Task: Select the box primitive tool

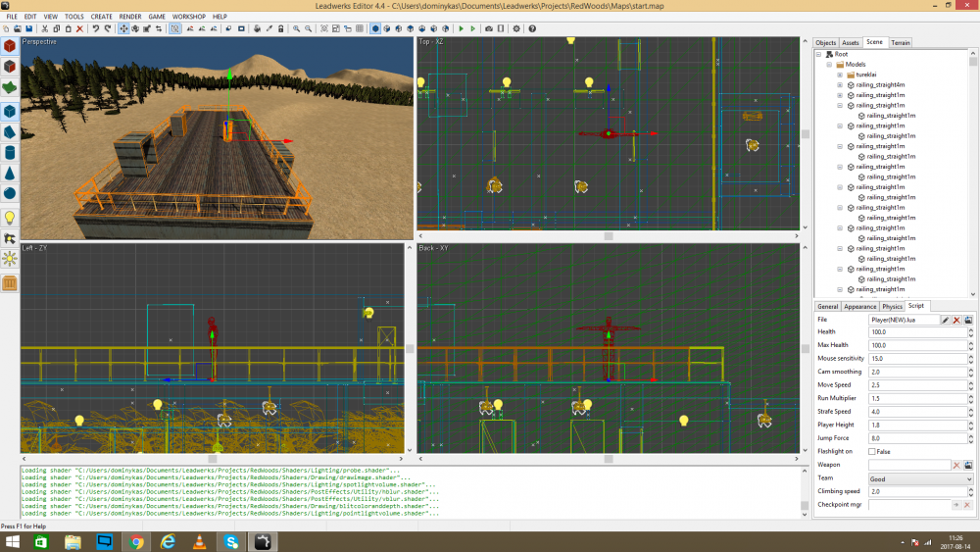Action: [10, 111]
